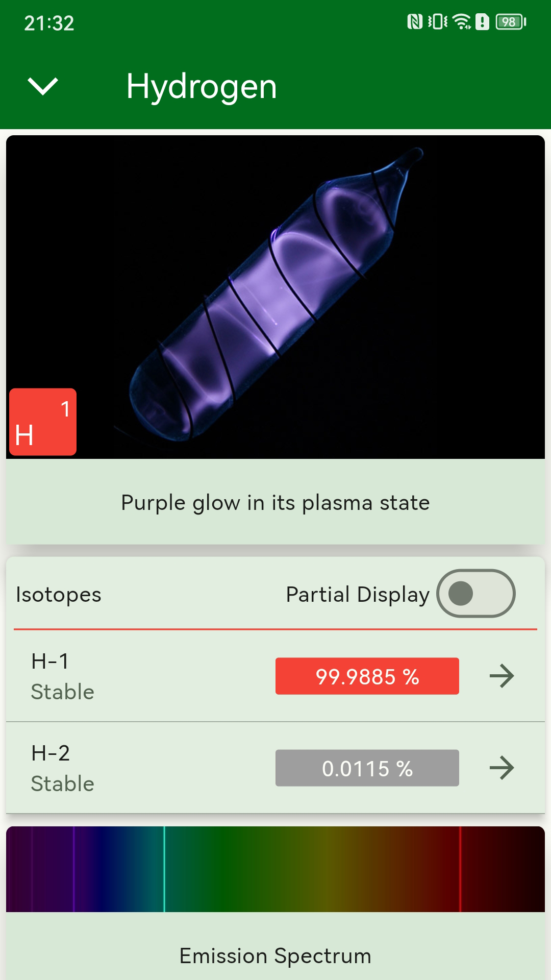Tap the Isotopes section heading
Image resolution: width=551 pixels, height=980 pixels.
59,595
